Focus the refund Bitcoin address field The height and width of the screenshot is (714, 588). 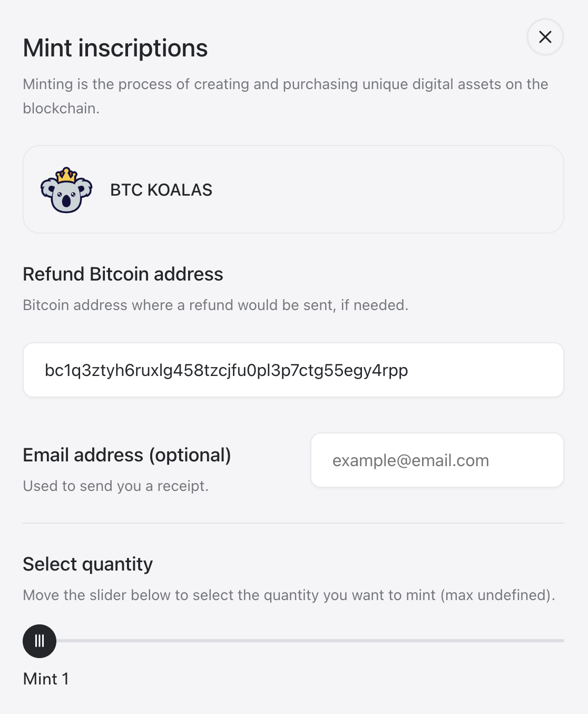(x=293, y=370)
